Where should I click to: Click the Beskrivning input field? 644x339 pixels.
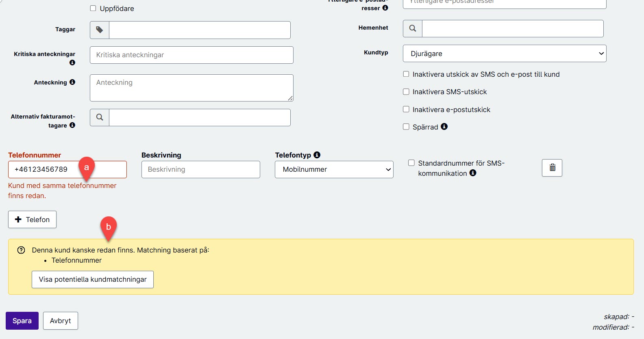tap(201, 169)
